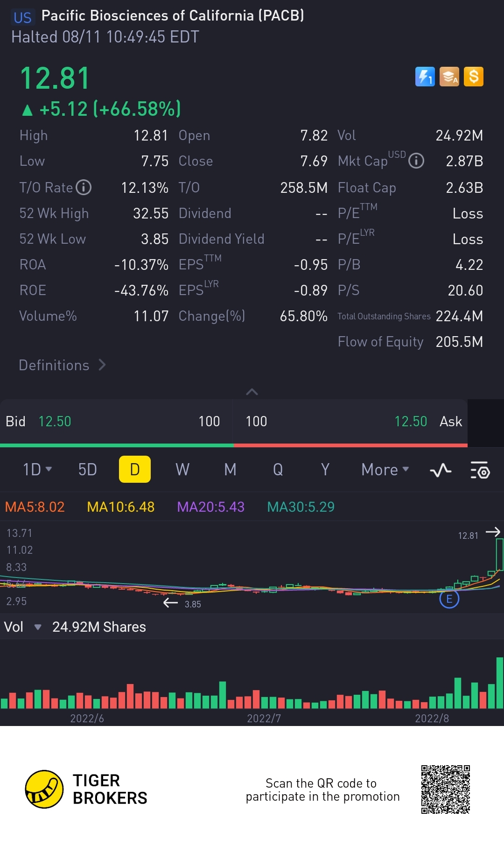Image resolution: width=504 pixels, height=853 pixels.
Task: Open the Vol indicator dropdown
Action: [x=22, y=627]
